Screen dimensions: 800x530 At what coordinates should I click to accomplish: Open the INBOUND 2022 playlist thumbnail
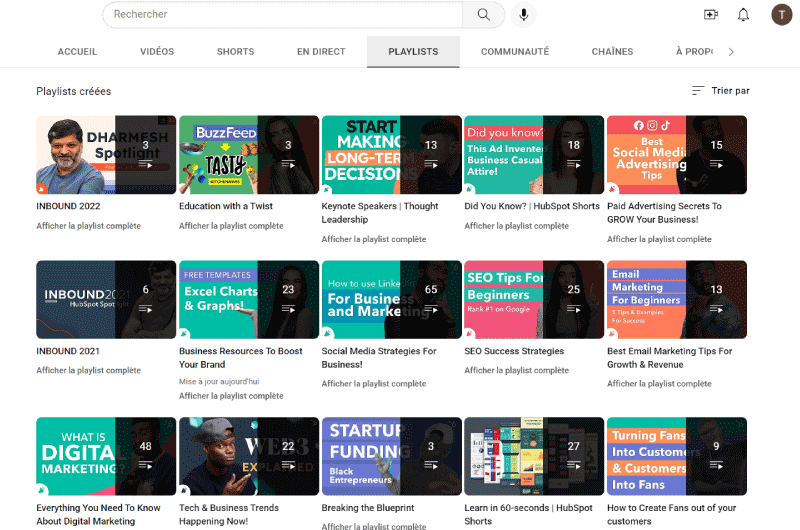click(x=106, y=155)
